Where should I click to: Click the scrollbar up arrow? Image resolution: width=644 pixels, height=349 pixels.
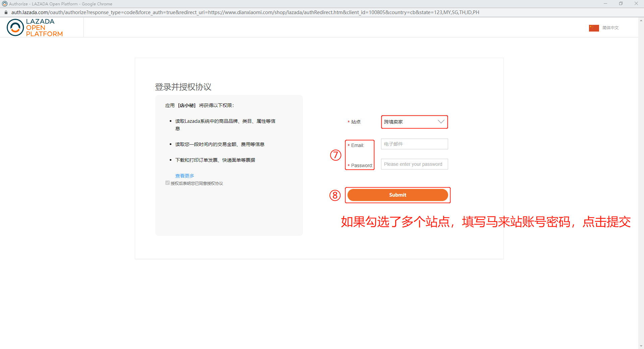641,21
